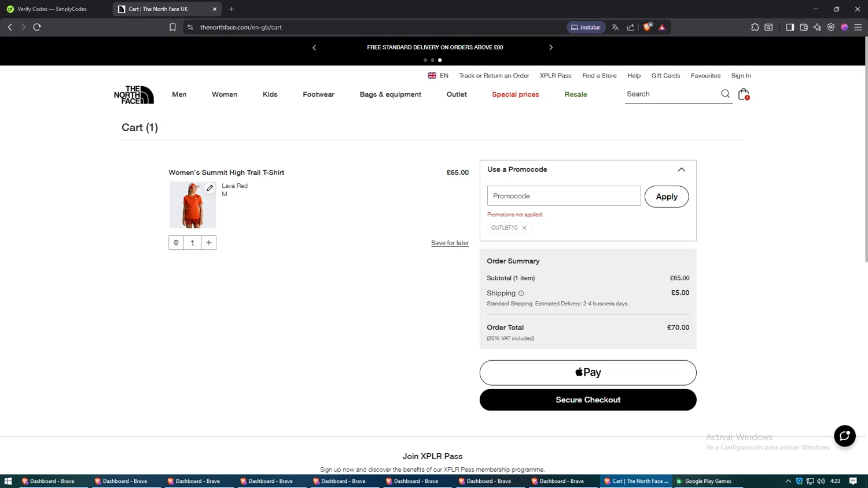
Task: Open Brave Wallet icon
Action: coord(804,27)
